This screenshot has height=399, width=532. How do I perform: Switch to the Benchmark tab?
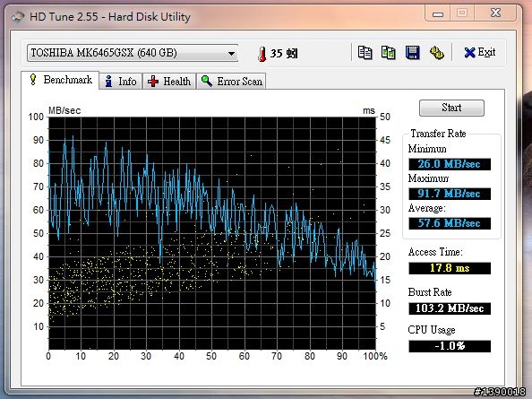click(60, 80)
